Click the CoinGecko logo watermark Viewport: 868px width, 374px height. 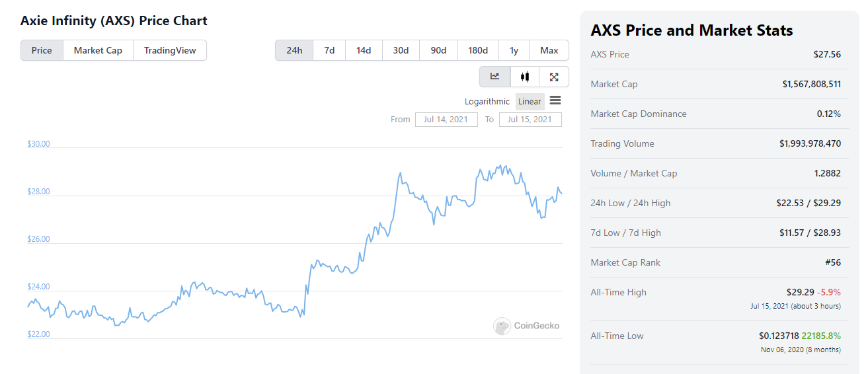point(526,326)
